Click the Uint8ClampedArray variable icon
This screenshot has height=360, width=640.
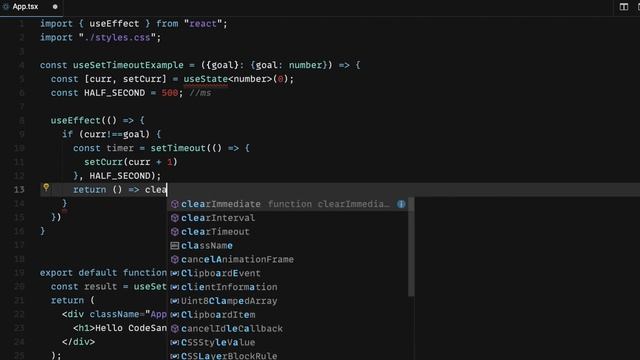[175, 301]
